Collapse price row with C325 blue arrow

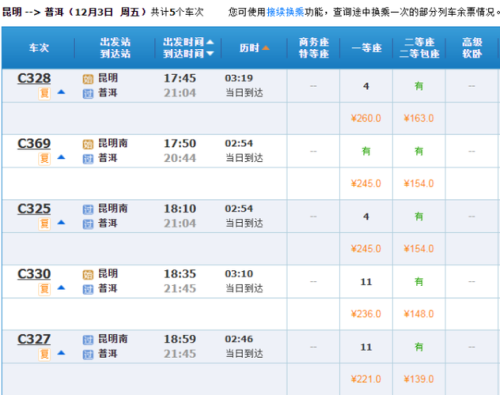coord(61,223)
